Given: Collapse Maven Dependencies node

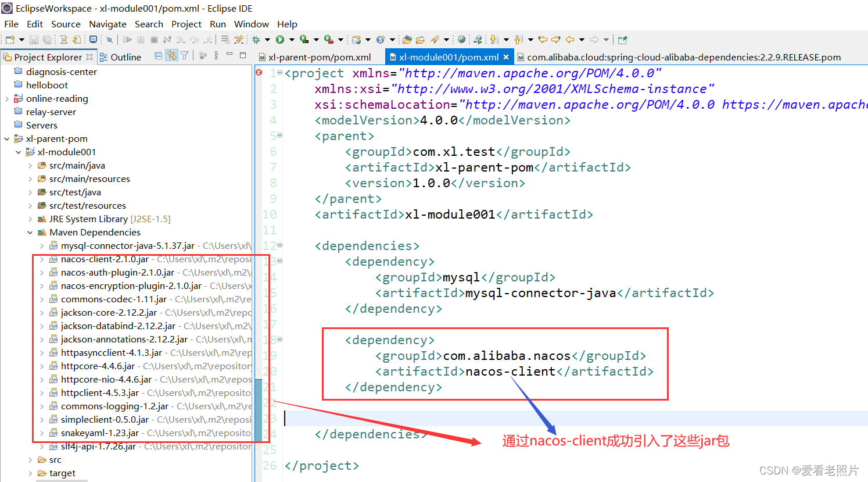Looking at the screenshot, I should pos(30,233).
